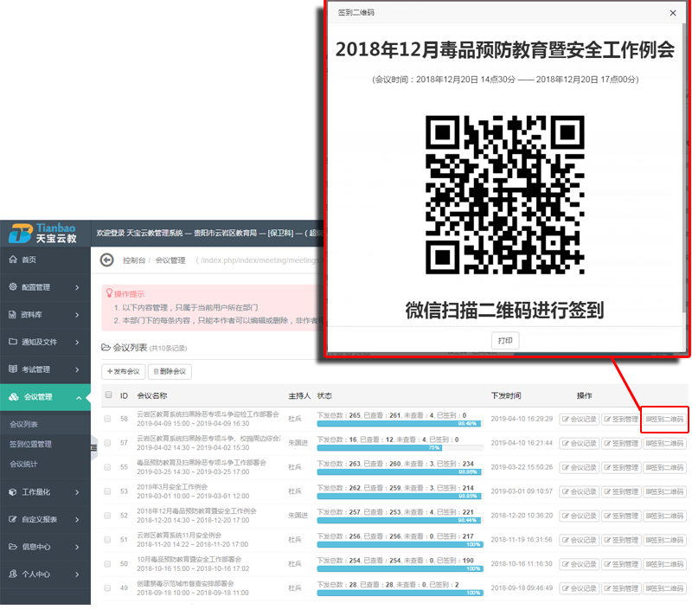Click the 操作提示 lightbulb icon

click(110, 293)
